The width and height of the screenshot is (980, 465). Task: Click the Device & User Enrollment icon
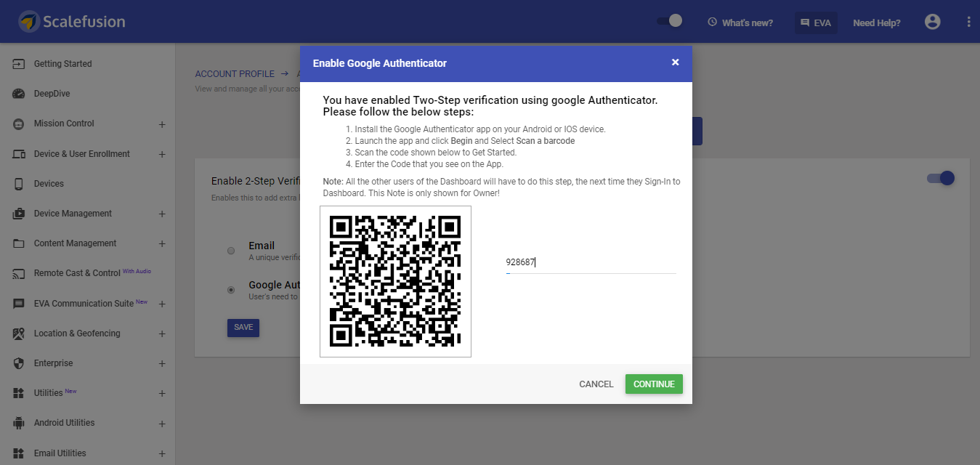point(19,154)
